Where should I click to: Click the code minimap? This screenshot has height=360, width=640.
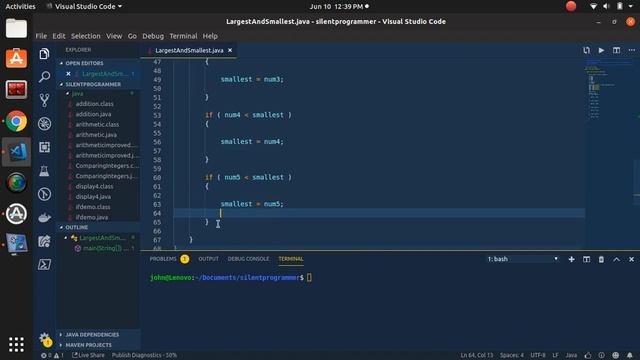point(610,90)
